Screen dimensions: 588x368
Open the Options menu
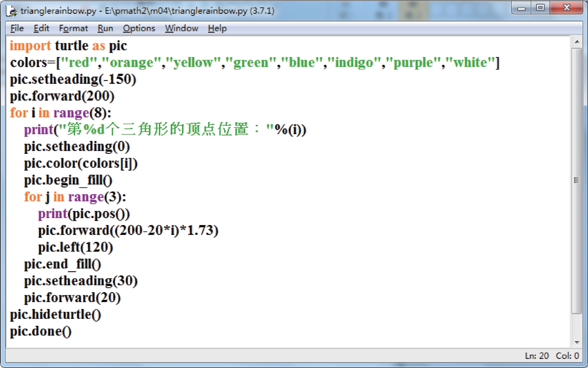(x=139, y=28)
